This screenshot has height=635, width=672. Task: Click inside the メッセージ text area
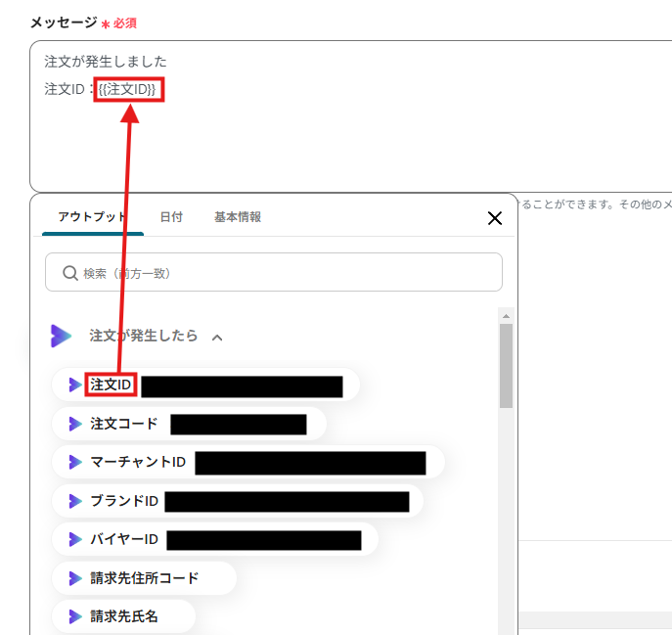[x=350, y=116]
